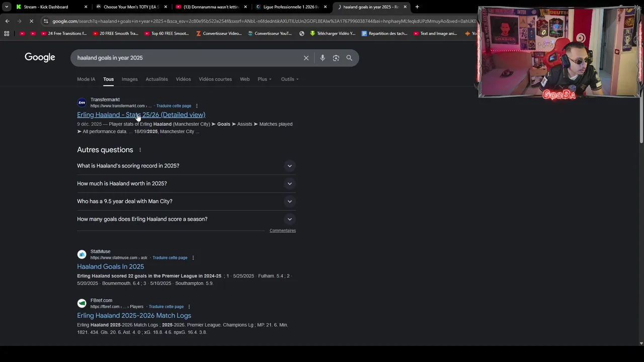Viewport: 644px width, 362px height.
Task: Open the Chrome apps grid in bookmarks bar
Action: click(7, 34)
